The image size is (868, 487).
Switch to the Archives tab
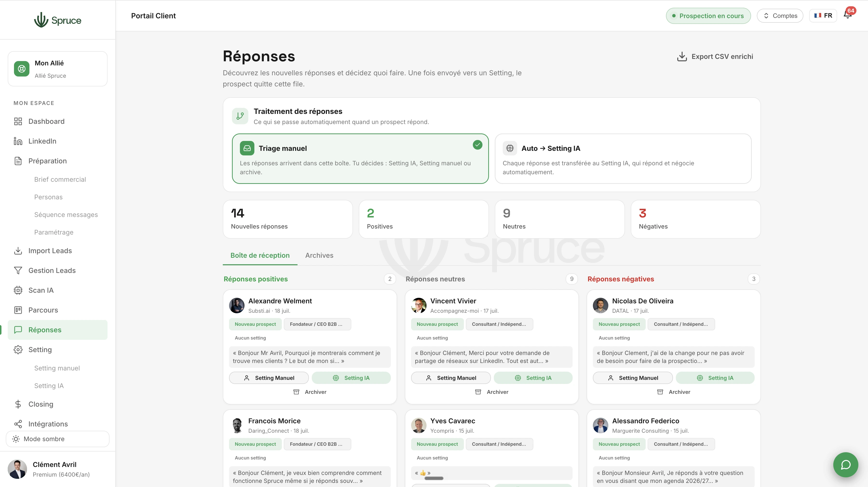[x=319, y=255]
